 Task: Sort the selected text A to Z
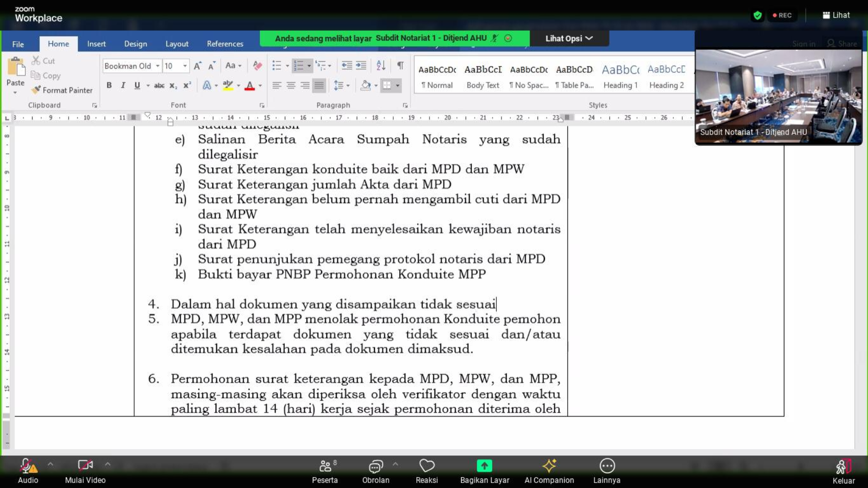(x=381, y=66)
